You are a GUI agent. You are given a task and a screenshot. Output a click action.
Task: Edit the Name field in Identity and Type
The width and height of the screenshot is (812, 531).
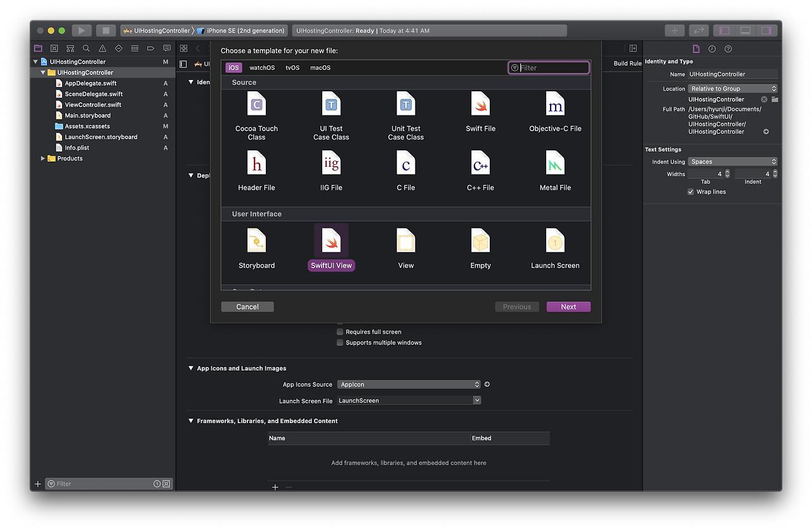pyautogui.click(x=733, y=74)
